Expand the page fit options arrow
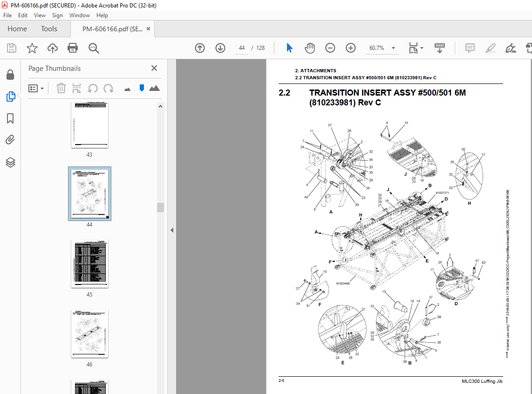The width and height of the screenshot is (532, 394). pos(422,48)
